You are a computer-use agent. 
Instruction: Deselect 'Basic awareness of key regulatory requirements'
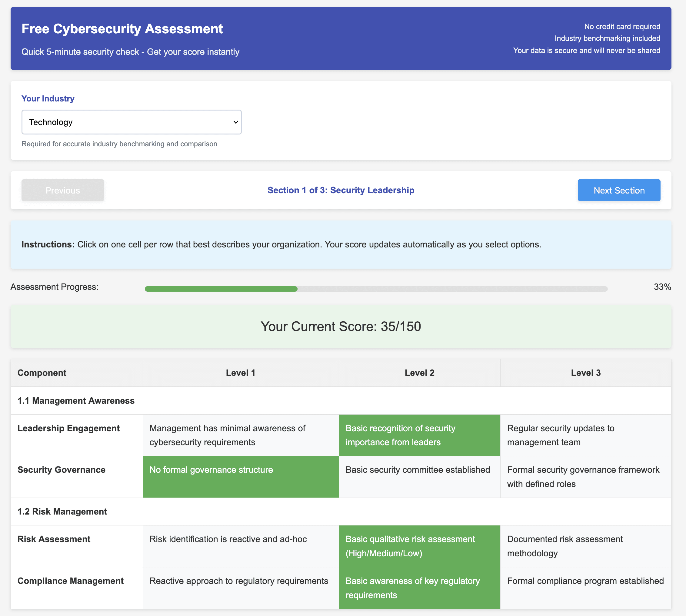[x=419, y=588]
